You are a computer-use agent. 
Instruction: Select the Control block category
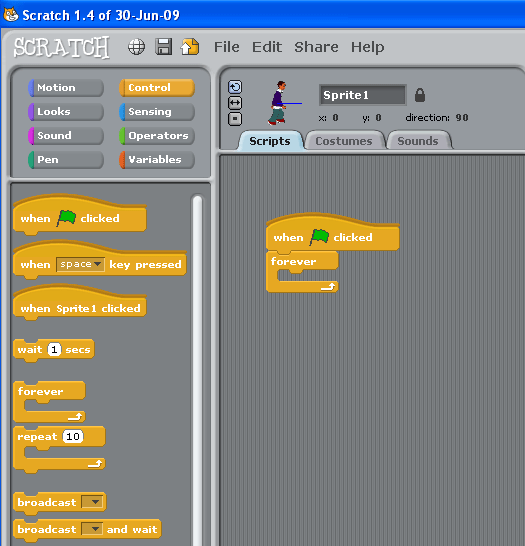pyautogui.click(x=157, y=87)
